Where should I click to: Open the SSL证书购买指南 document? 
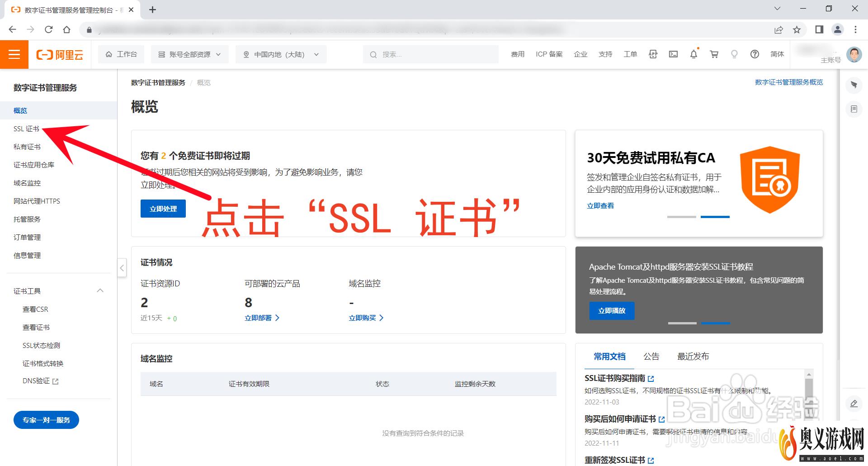pyautogui.click(x=619, y=378)
